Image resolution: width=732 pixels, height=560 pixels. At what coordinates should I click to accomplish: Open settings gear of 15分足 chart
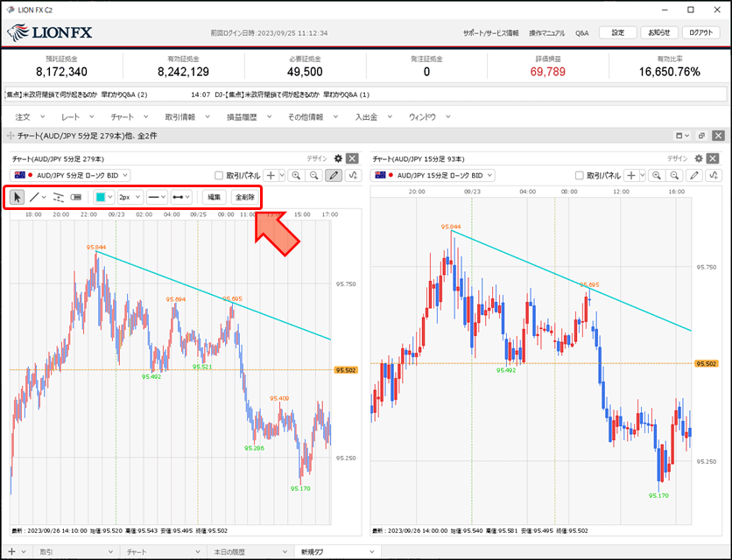699,158
